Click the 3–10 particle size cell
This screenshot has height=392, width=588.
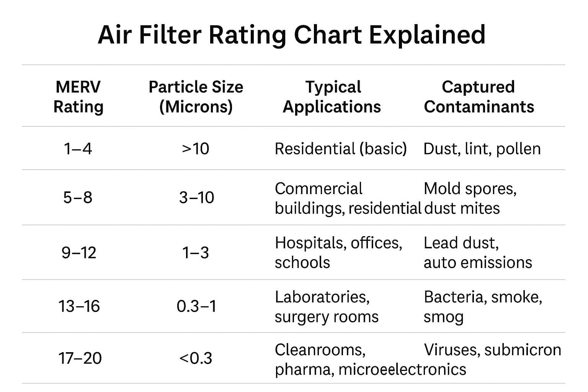(196, 198)
